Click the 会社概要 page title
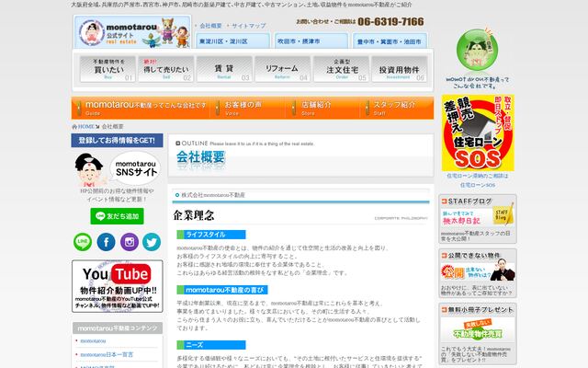588x368 pixels. pyautogui.click(x=200, y=157)
